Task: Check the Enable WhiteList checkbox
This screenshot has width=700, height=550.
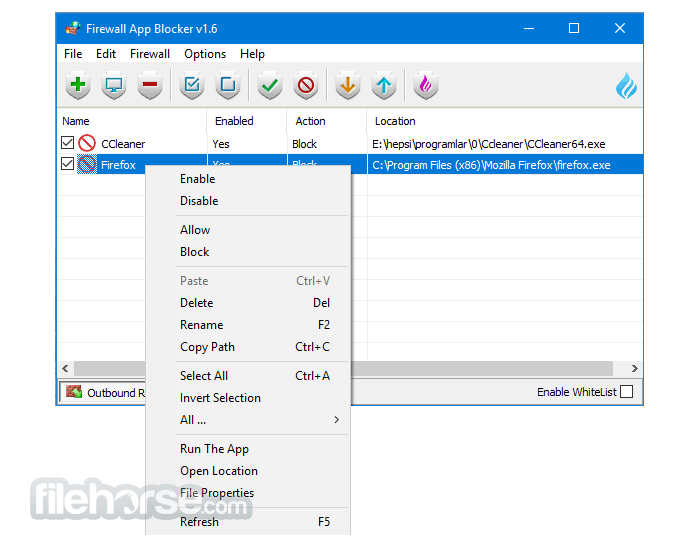Action: [626, 392]
